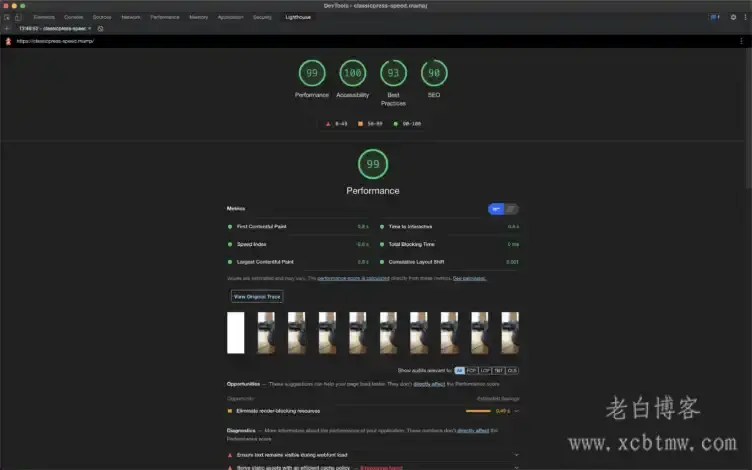
Task: Click the inspect element picker icon
Action: 7,17
